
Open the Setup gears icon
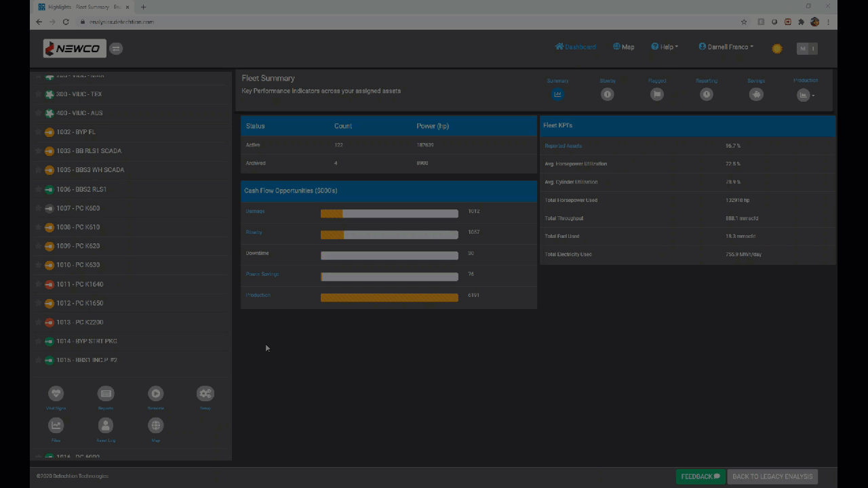(x=205, y=394)
